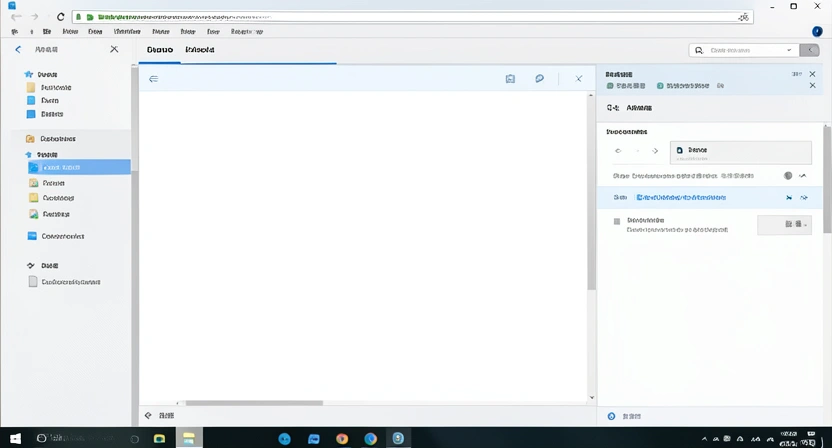
Task: Click the right navigation arrow in right panel
Action: pos(655,151)
